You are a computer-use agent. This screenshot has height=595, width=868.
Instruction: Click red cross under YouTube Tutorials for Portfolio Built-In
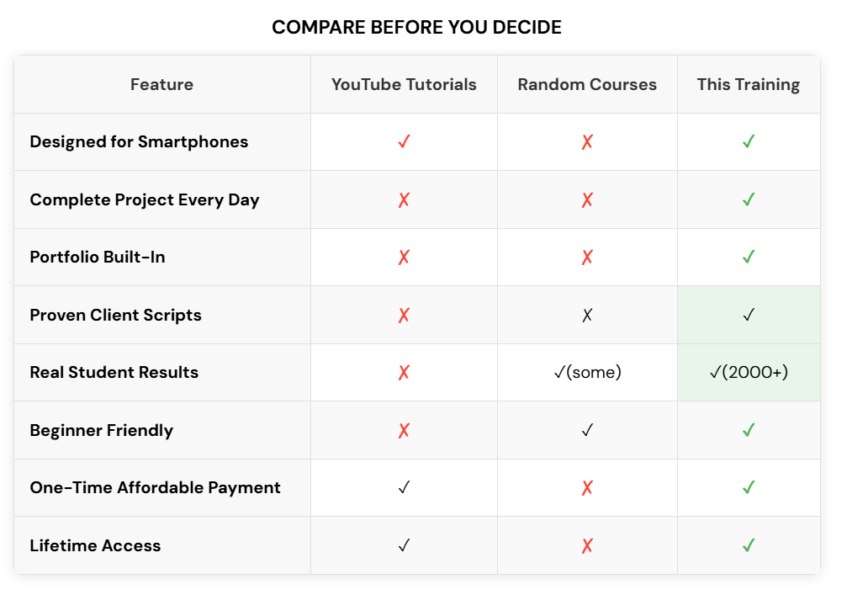[404, 258]
